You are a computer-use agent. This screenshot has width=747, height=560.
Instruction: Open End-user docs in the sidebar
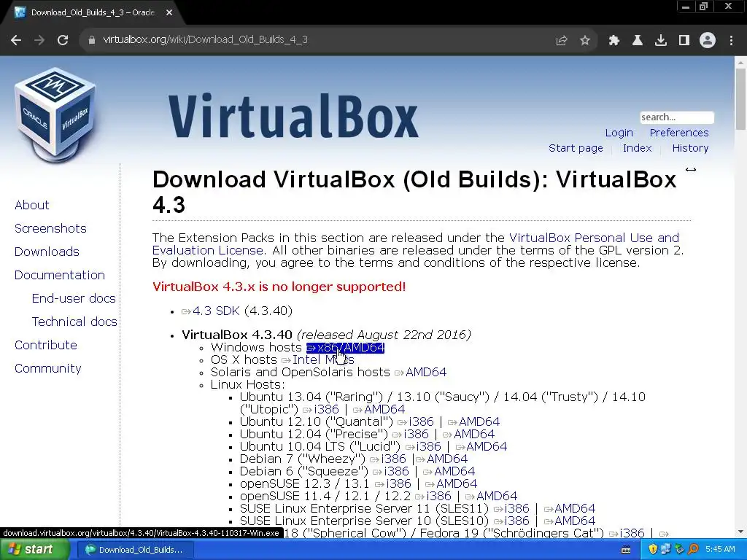74,298
